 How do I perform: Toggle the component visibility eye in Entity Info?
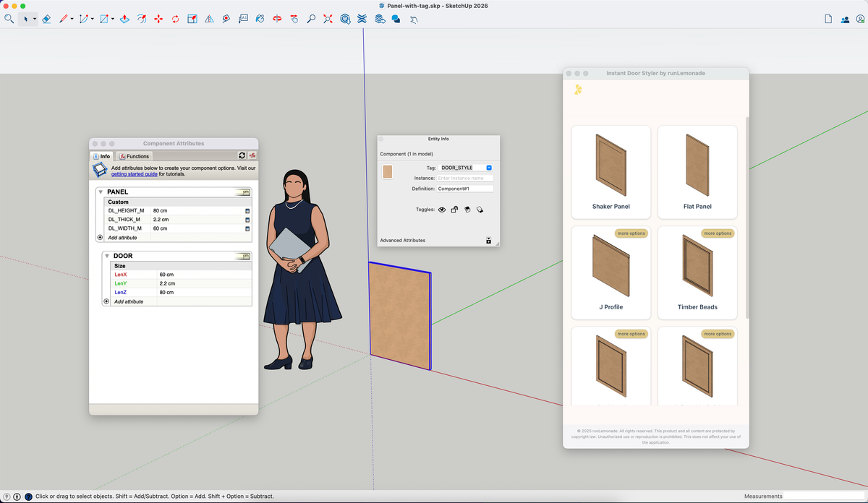(442, 210)
